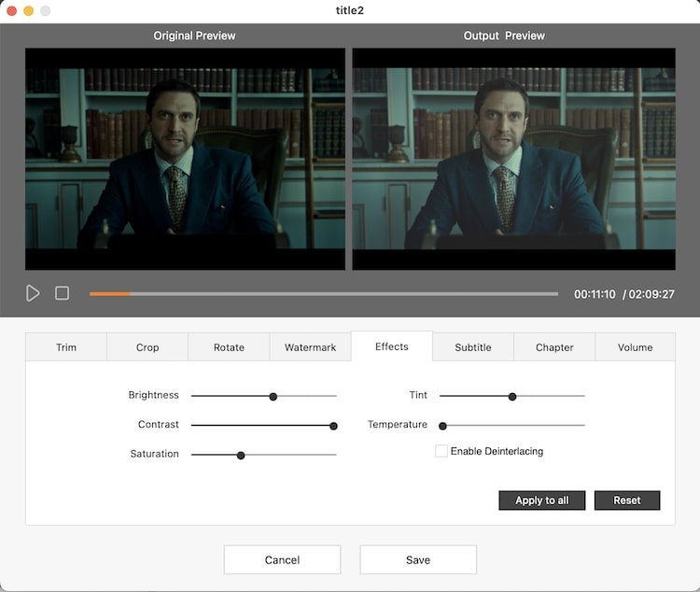Switch to the Volume tab
Viewport: 700px width, 592px height.
tap(636, 347)
